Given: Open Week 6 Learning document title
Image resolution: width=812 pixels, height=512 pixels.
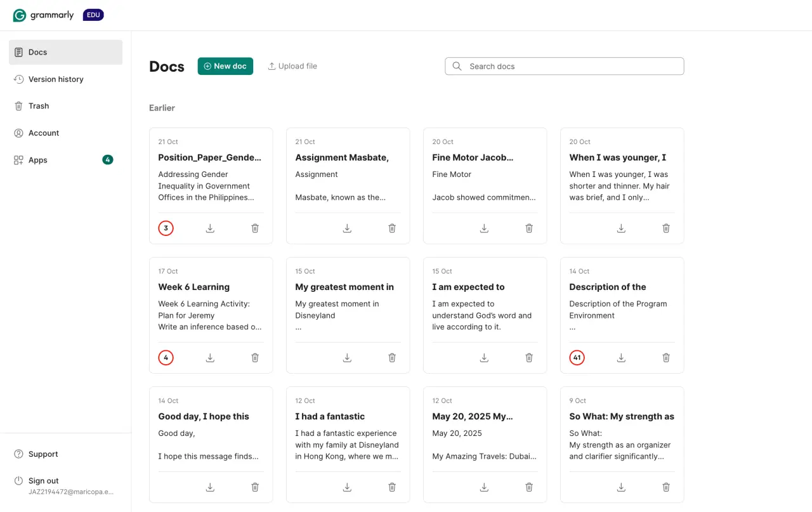Looking at the screenshot, I should [x=193, y=287].
